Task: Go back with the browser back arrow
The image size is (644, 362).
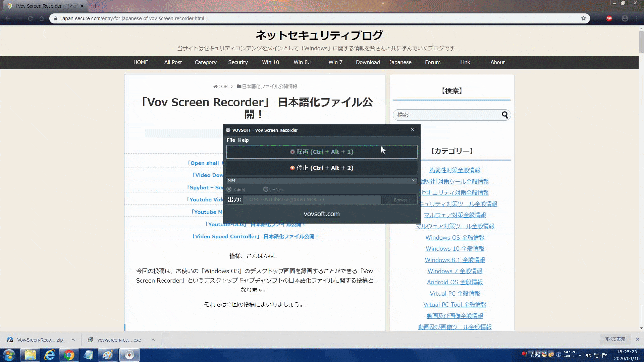Action: [8, 18]
